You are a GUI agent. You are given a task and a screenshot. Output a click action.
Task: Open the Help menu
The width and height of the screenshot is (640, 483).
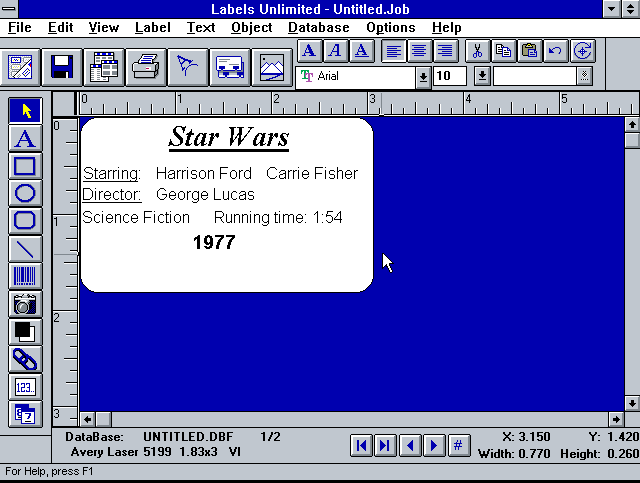(x=447, y=27)
